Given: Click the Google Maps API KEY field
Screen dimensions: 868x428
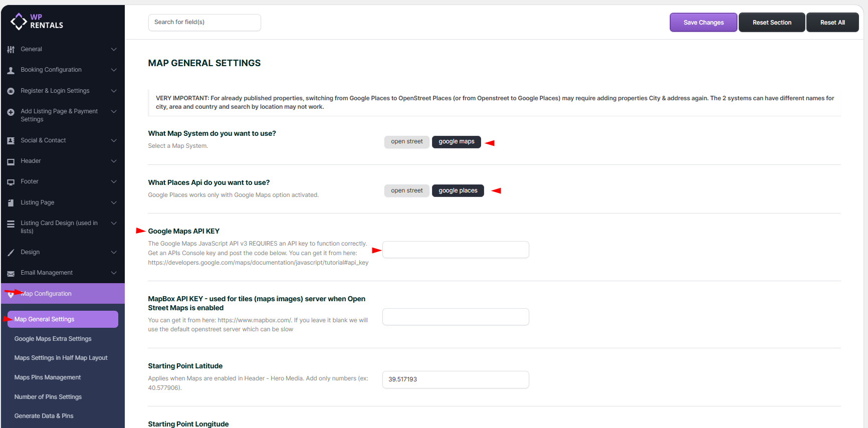Looking at the screenshot, I should pos(455,250).
